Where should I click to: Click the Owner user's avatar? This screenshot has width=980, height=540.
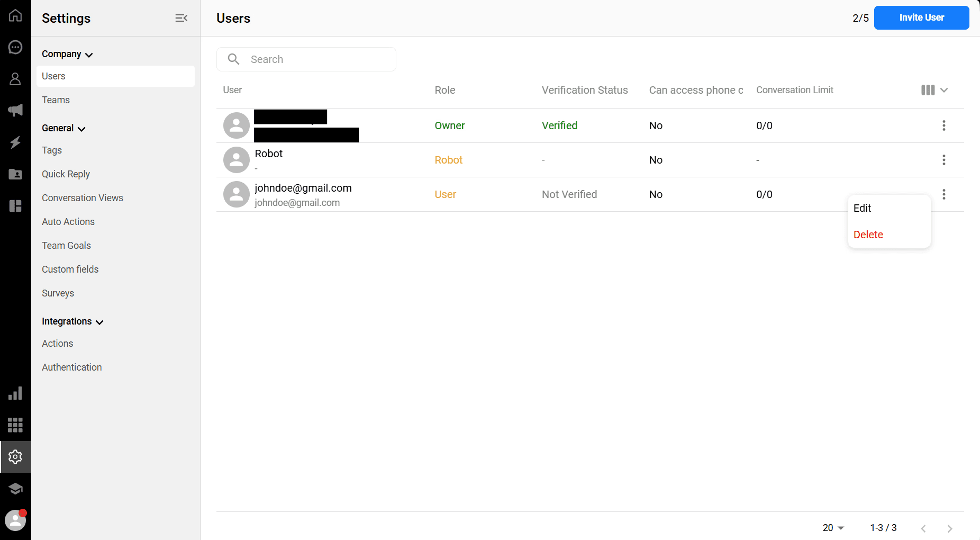[x=237, y=125]
